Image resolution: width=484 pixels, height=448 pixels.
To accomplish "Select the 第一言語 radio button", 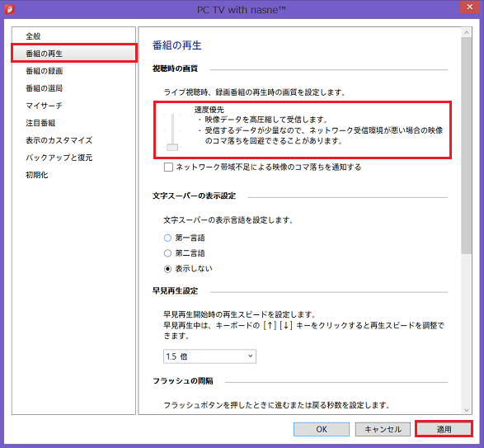I will [x=167, y=238].
